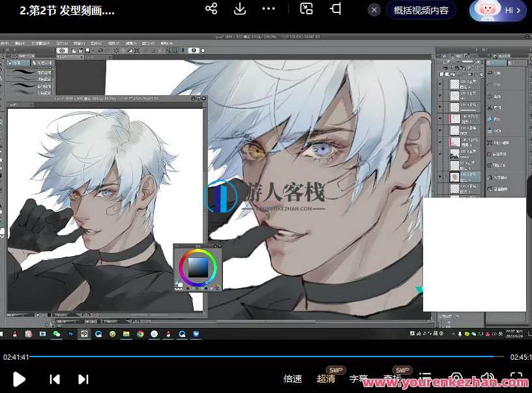Open the three-dot more options menu

[x=269, y=9]
